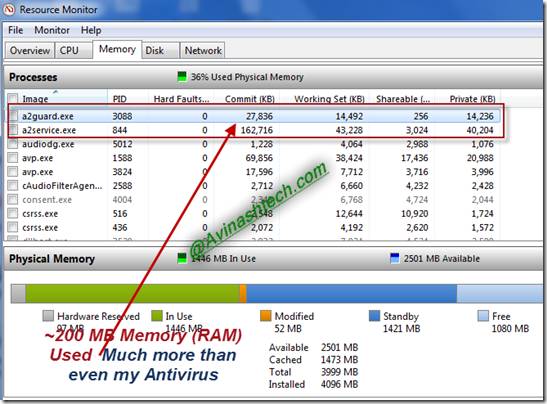Click the 27,836 commit value for a2guard.exe

pos(260,116)
